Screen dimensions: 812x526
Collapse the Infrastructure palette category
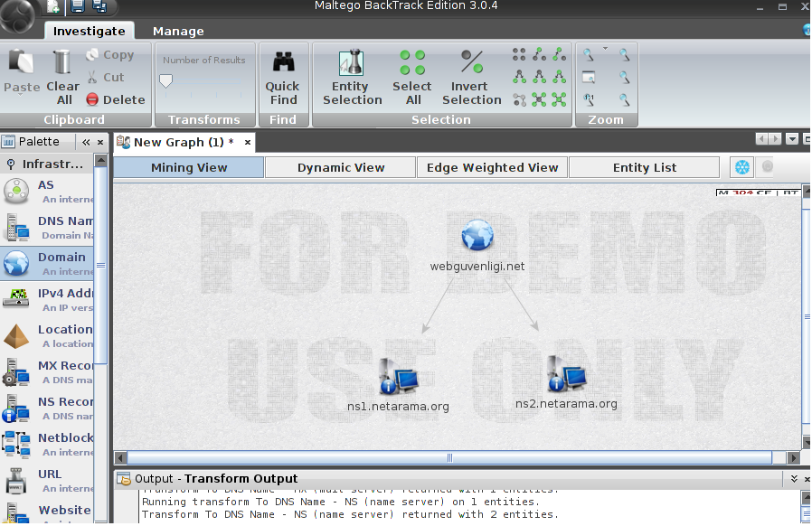47,164
